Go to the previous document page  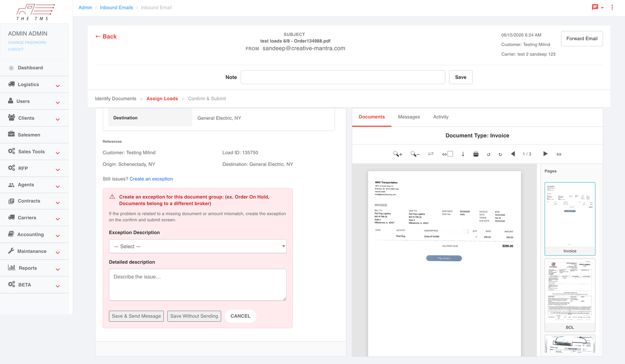coord(513,154)
